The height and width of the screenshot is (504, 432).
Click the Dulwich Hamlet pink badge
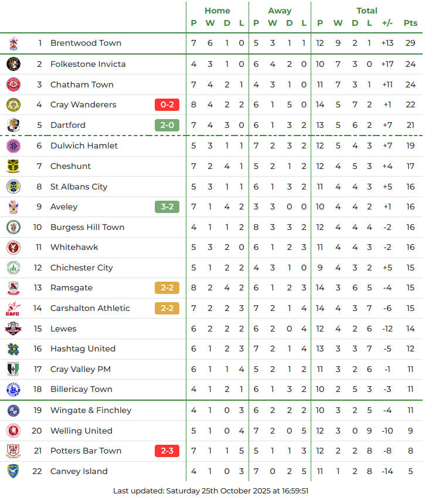(x=13, y=146)
